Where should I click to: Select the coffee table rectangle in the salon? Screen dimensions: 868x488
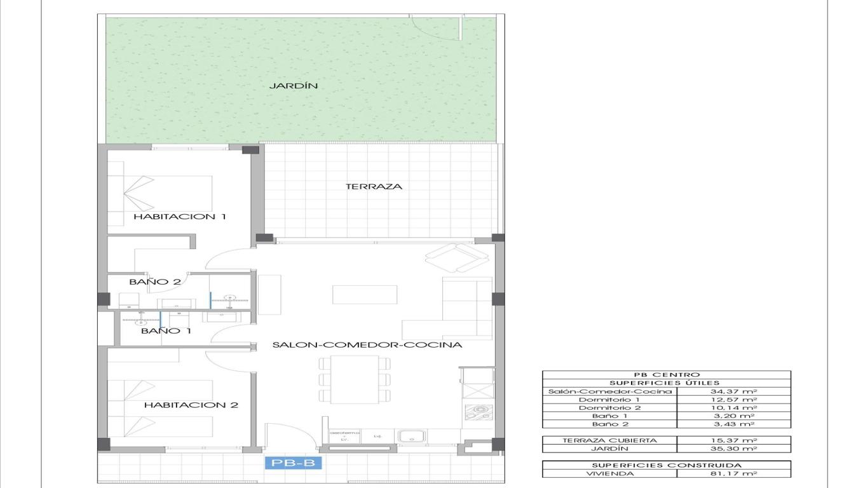pyautogui.click(x=365, y=294)
